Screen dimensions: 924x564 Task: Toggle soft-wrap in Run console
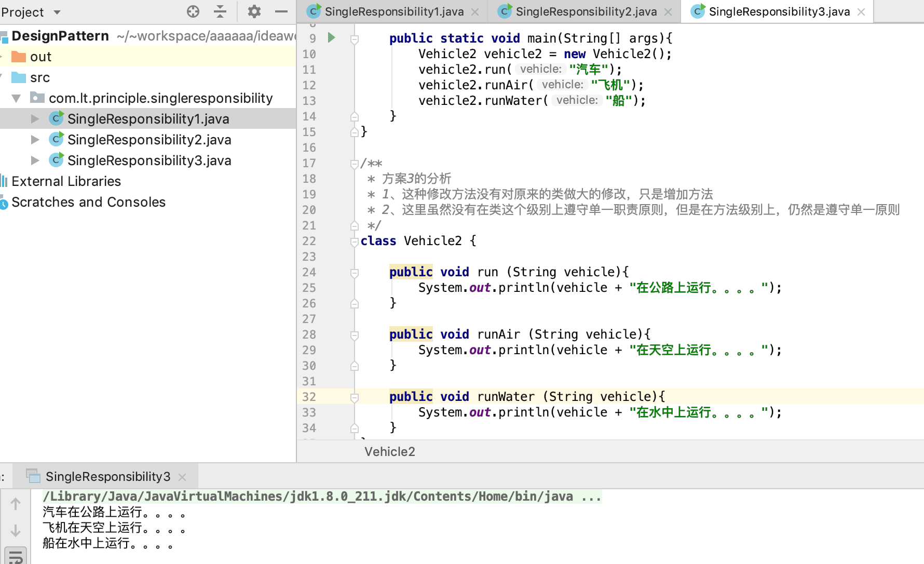(x=16, y=557)
